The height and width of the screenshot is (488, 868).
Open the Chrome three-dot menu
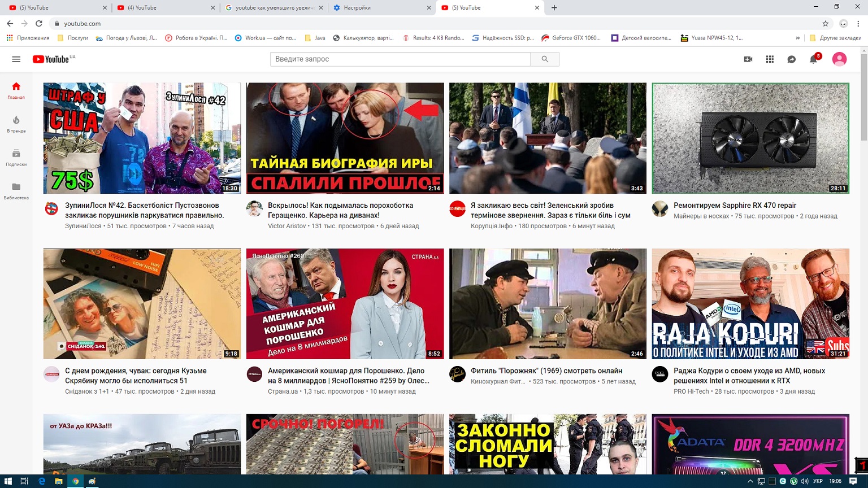point(858,24)
